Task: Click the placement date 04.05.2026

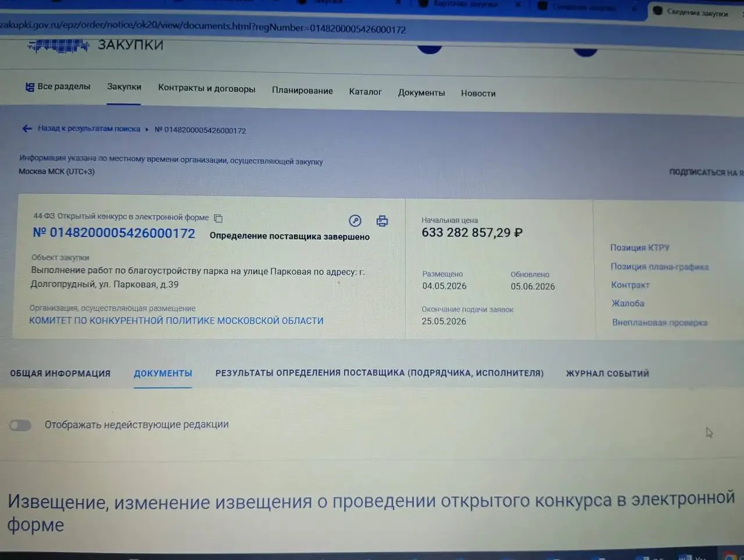Action: pyautogui.click(x=444, y=286)
